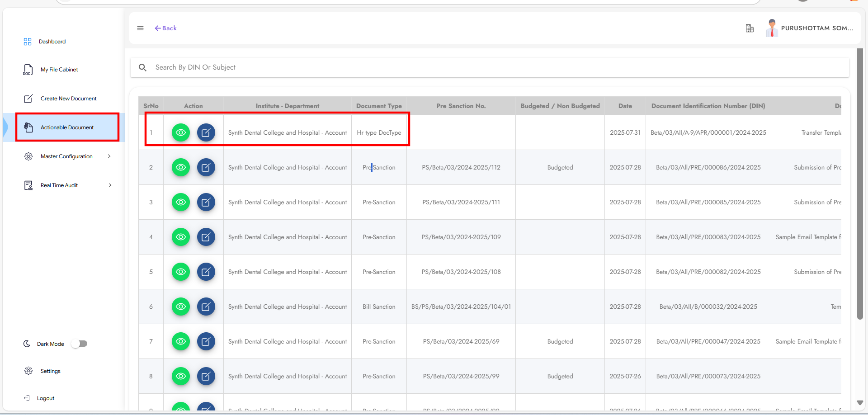The width and height of the screenshot is (868, 415).
Task: Toggle Dark Mode on
Action: click(79, 344)
